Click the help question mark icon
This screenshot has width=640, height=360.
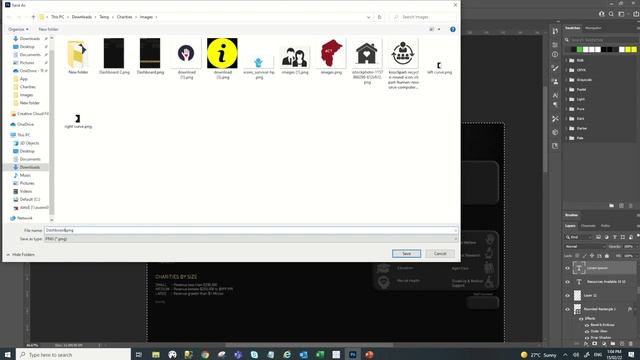(453, 29)
